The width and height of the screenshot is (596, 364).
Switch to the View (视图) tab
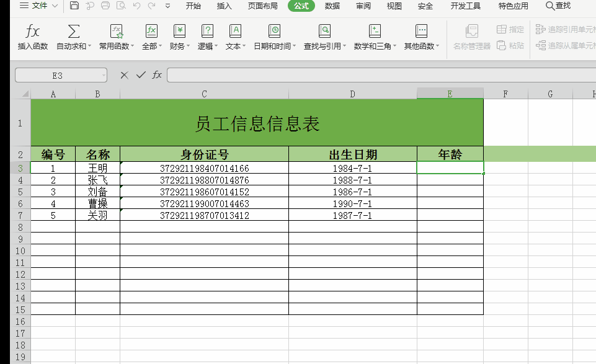[394, 6]
